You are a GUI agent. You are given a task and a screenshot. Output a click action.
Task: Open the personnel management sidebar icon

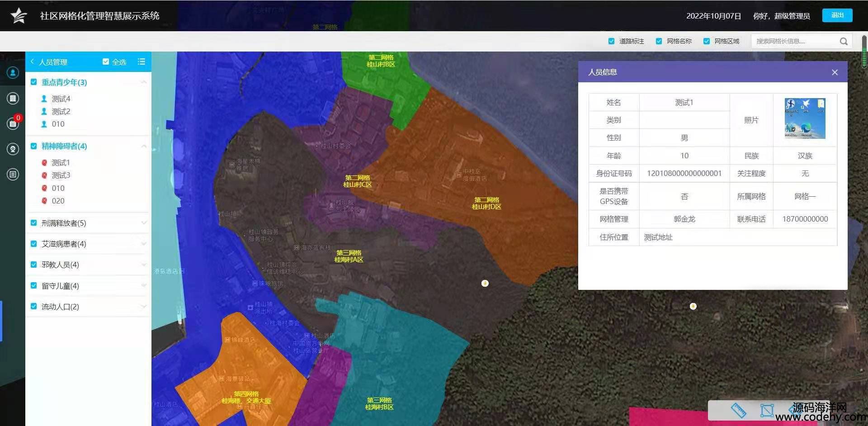click(x=13, y=72)
